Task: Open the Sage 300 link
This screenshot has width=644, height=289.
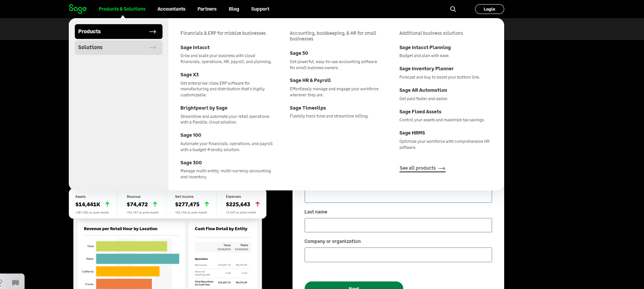Action: pos(191,163)
